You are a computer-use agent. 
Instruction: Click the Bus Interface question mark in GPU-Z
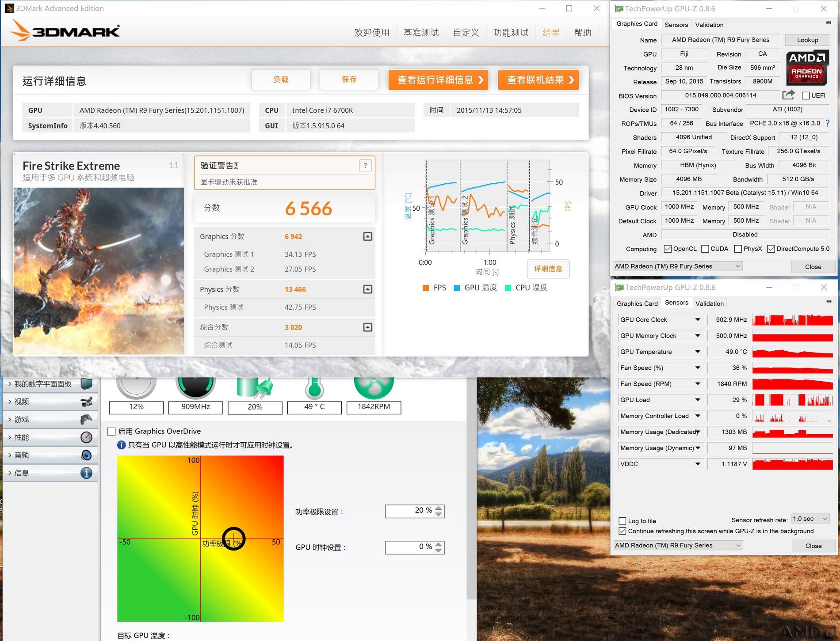click(x=828, y=123)
